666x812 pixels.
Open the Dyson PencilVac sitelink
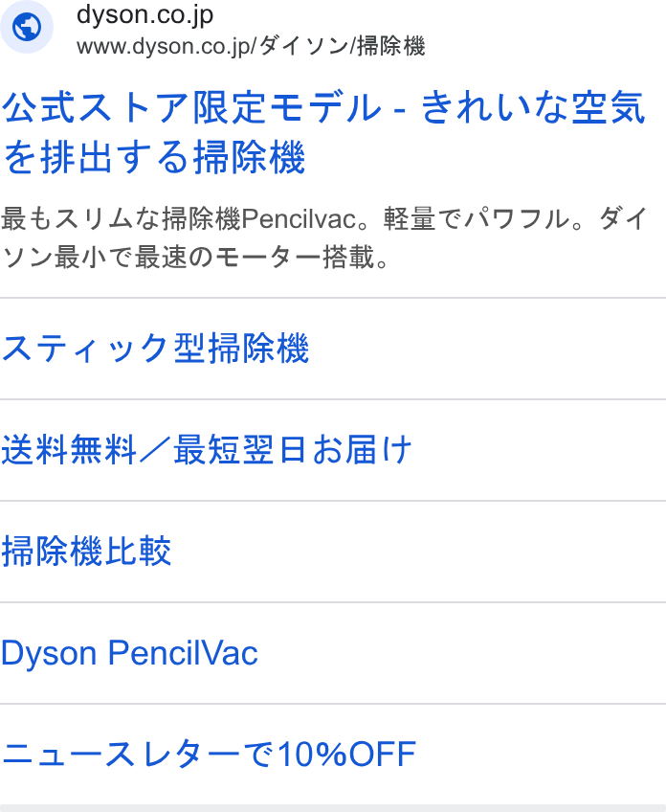tap(129, 652)
